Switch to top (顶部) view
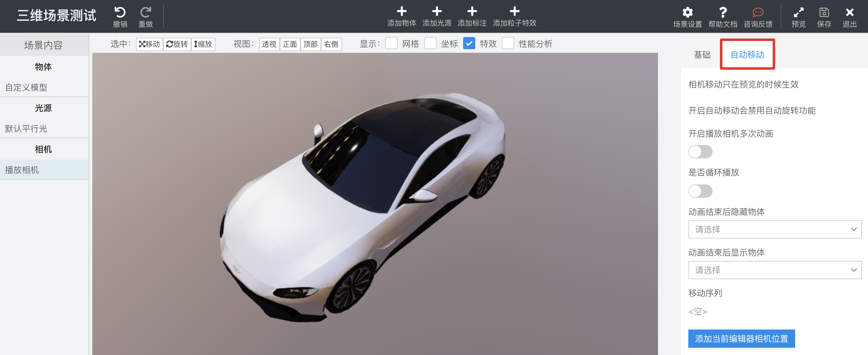 click(x=310, y=44)
